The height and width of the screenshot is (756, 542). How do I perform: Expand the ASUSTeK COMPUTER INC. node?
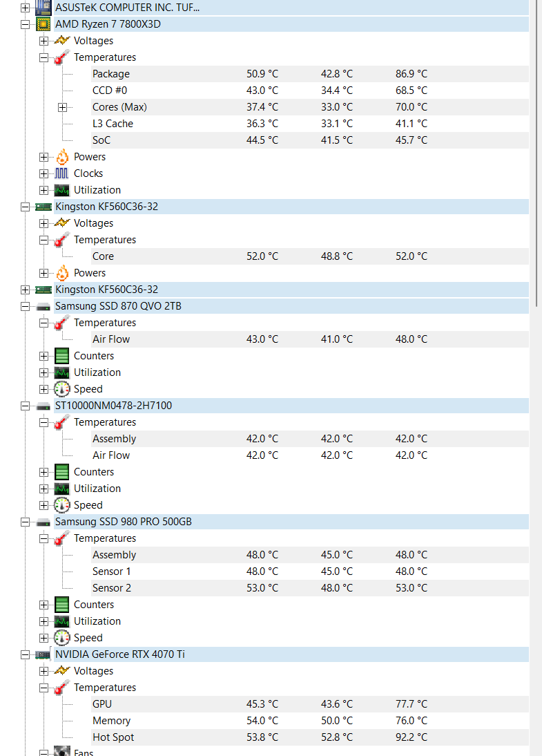[25, 7]
